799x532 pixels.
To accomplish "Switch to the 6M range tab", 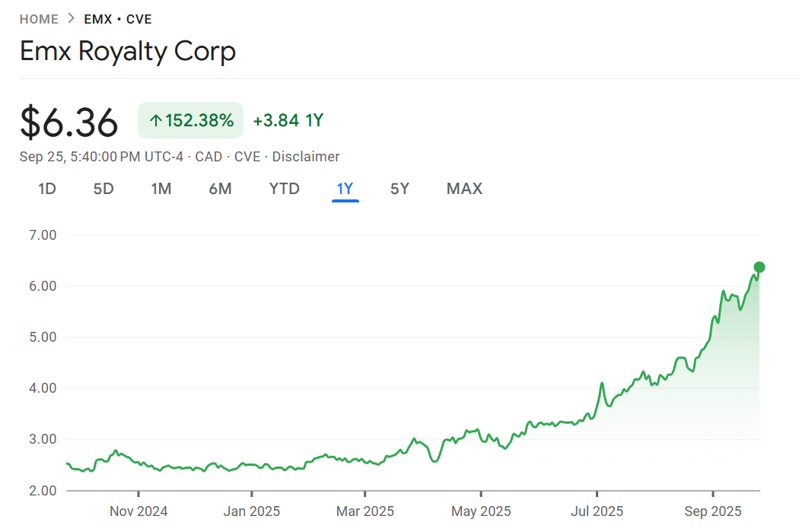I will [220, 189].
